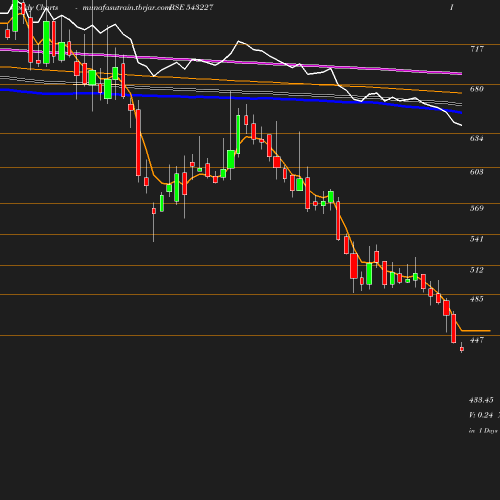This screenshot has height=500, width=500.
Task: Click the 512 price axis label
Action: click(x=477, y=270)
